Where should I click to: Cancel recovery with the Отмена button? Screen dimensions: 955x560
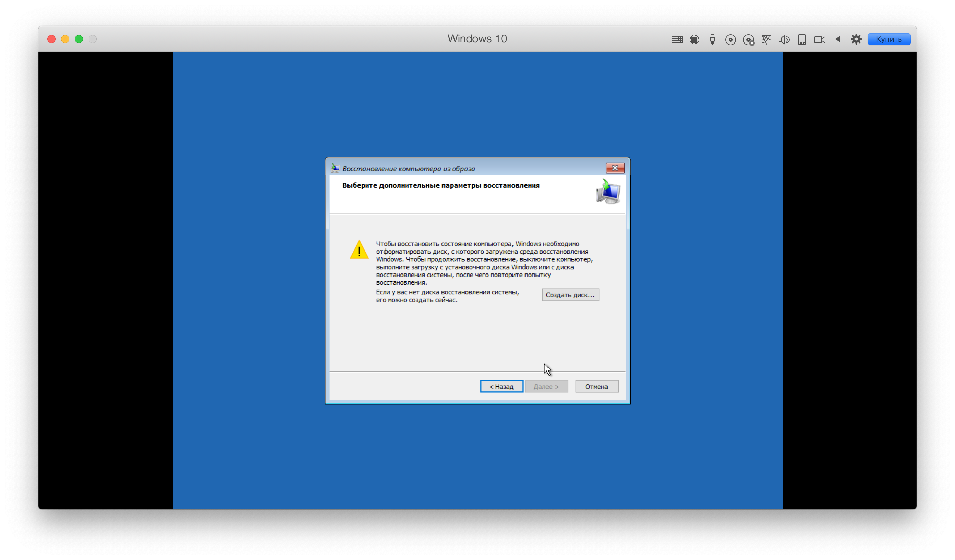click(x=597, y=386)
